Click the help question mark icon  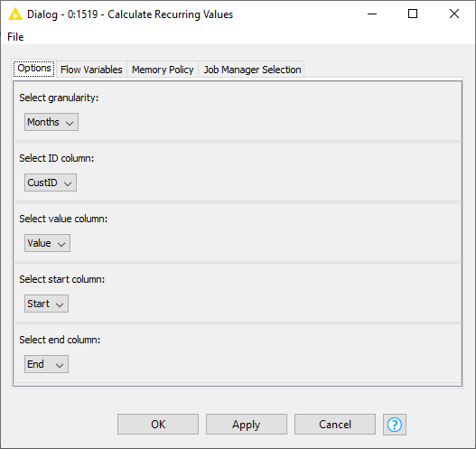point(395,424)
